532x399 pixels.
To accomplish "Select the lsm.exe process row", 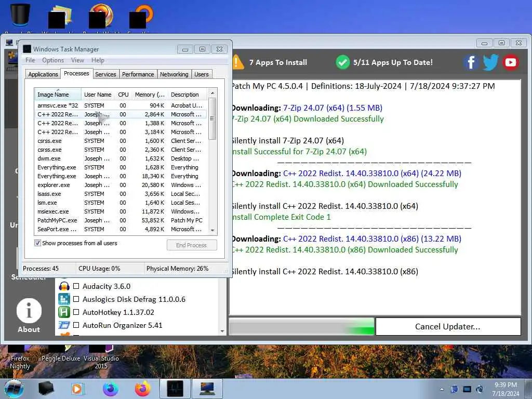I will (120, 203).
